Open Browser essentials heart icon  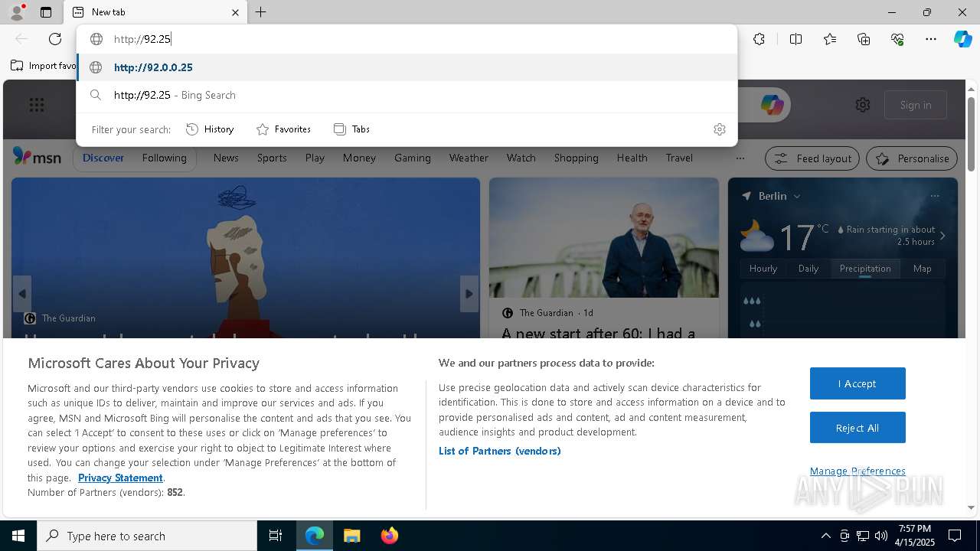897,39
